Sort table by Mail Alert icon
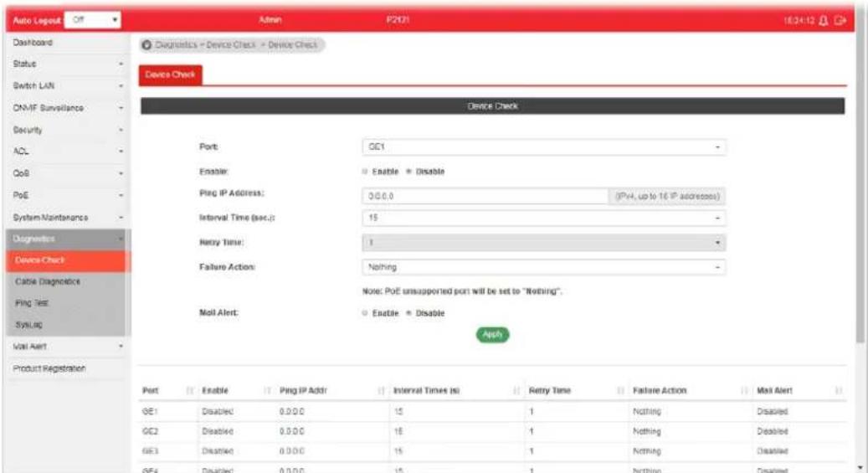 click(x=838, y=390)
